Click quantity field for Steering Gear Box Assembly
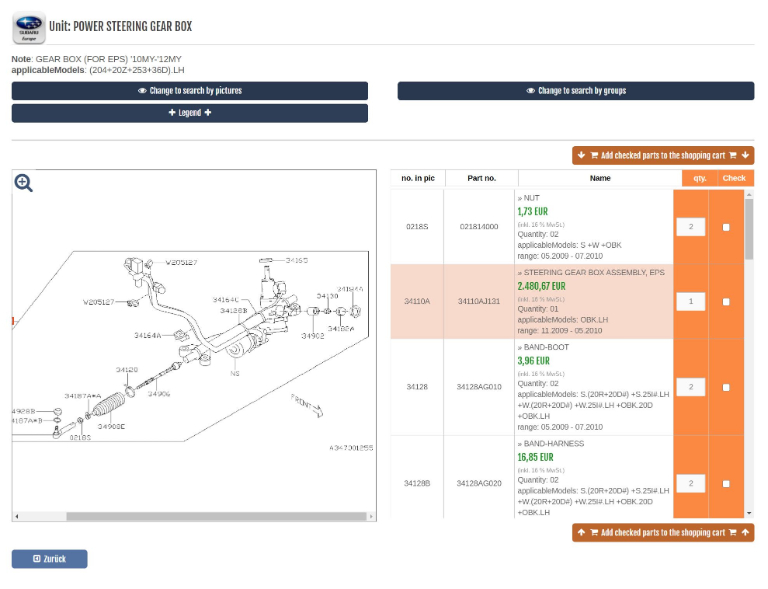Image resolution: width=768 pixels, height=589 pixels. pos(690,301)
